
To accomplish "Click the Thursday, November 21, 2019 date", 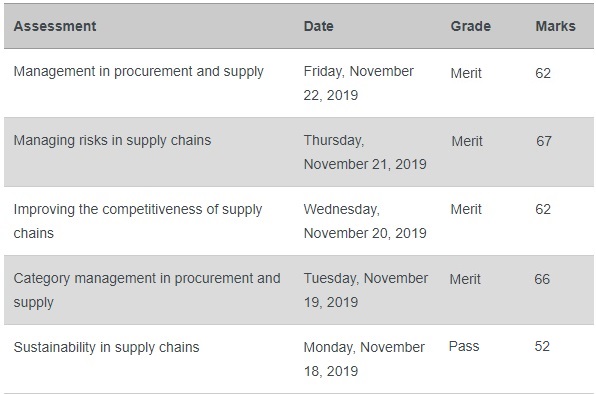I will pos(365,152).
